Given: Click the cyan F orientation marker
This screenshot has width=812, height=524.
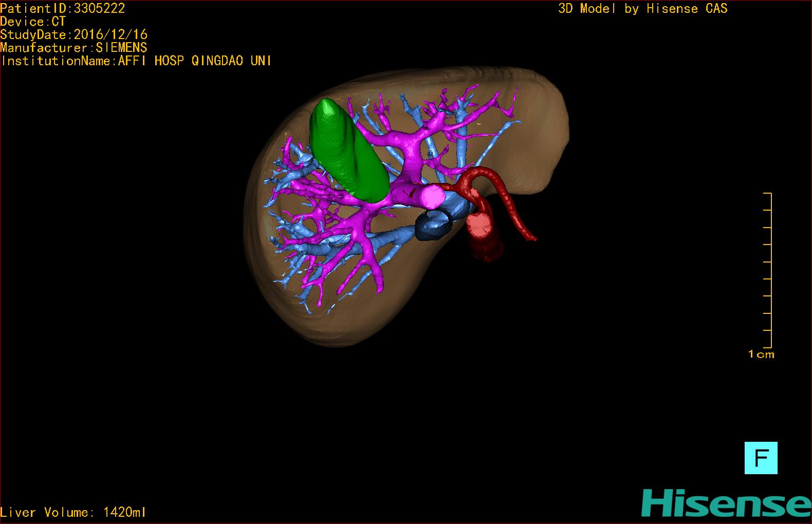Looking at the screenshot, I should pyautogui.click(x=761, y=458).
